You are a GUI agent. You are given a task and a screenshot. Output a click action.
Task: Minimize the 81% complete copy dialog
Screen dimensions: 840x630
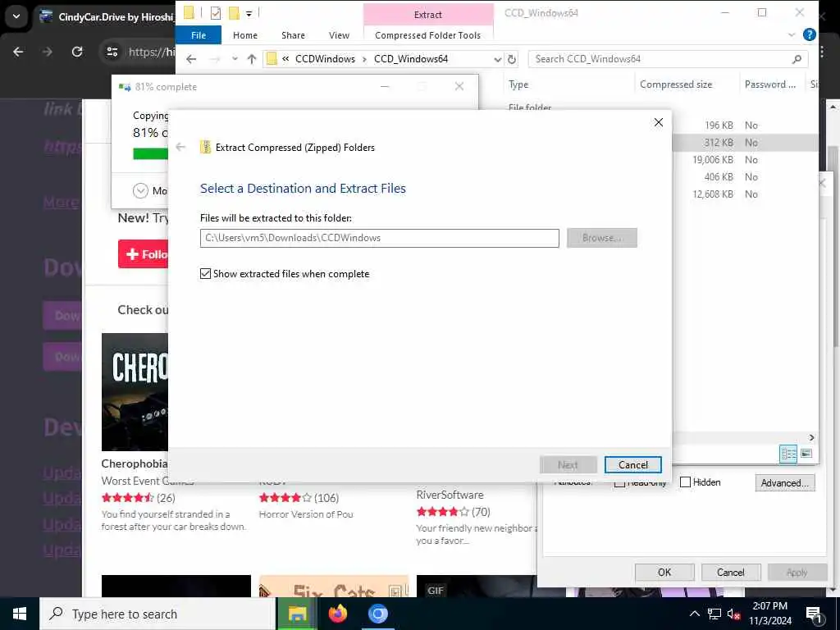[x=385, y=86]
